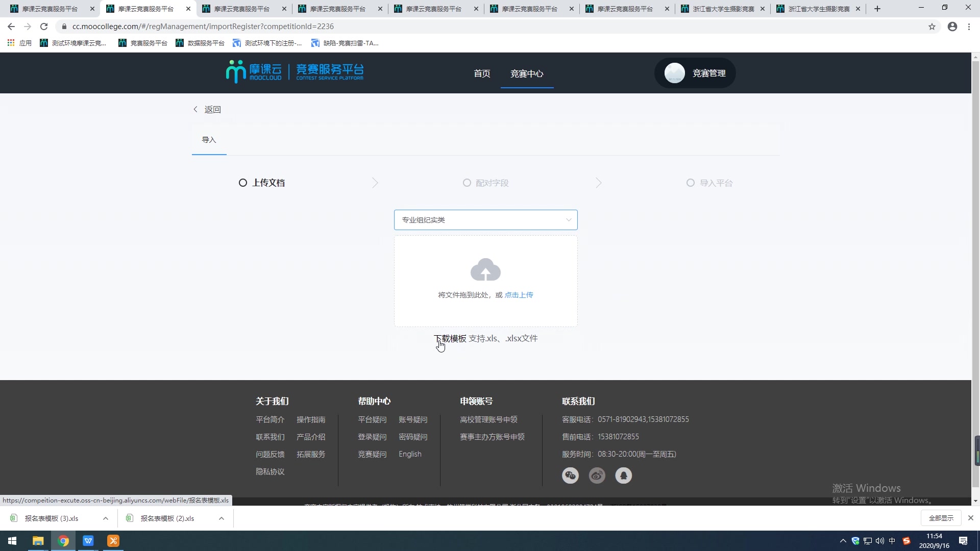Open the Chrome profile icon
The image size is (980, 551).
(x=952, y=27)
